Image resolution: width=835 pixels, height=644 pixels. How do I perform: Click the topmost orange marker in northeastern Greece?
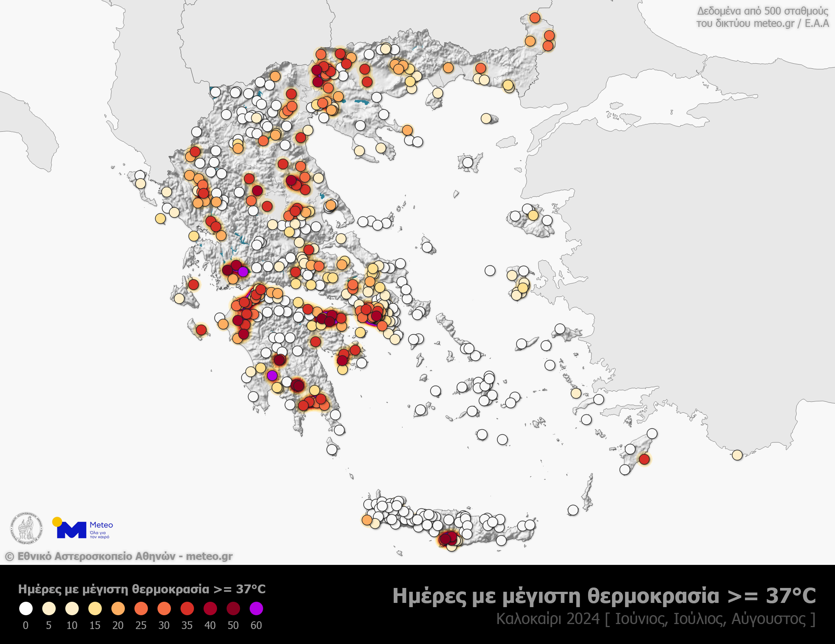(535, 18)
